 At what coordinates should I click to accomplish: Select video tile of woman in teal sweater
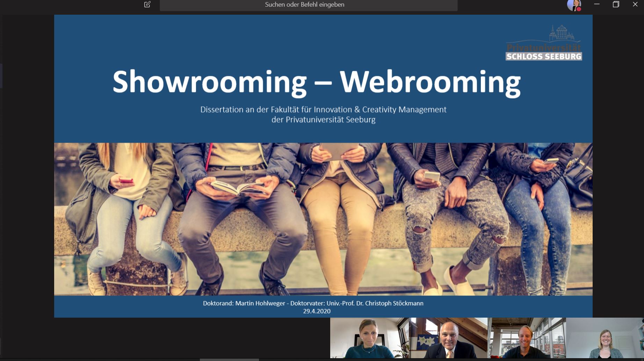click(369, 338)
